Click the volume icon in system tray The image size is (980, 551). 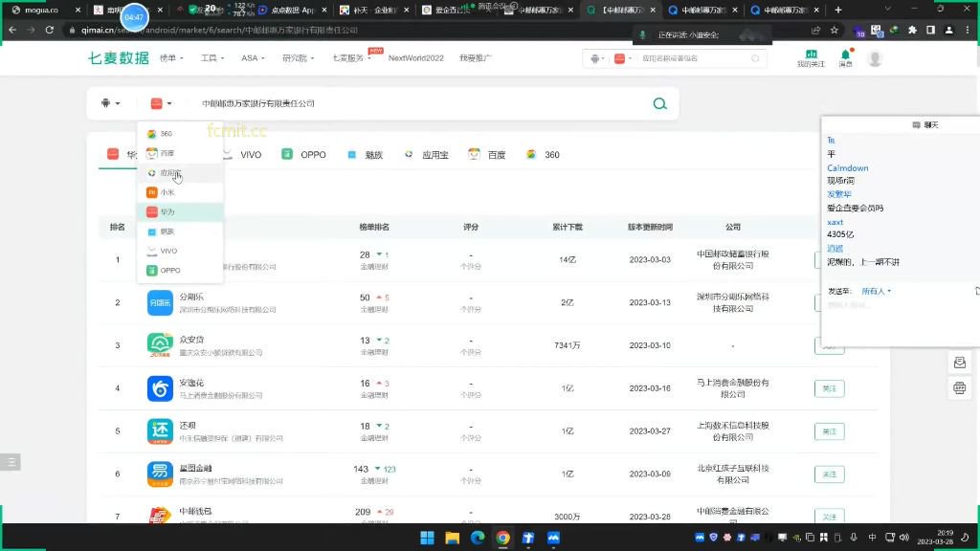coord(904,538)
